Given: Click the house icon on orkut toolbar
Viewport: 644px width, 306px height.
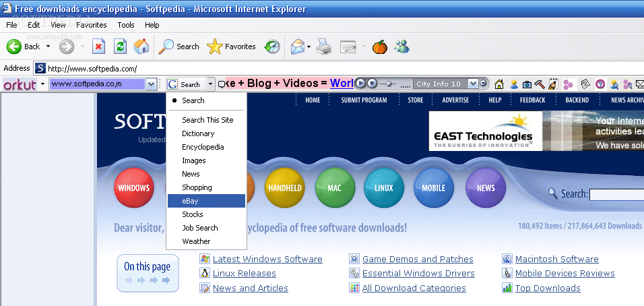Looking at the screenshot, I should tap(499, 84).
